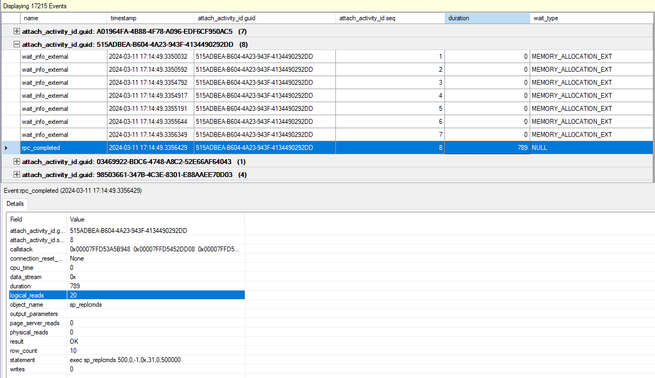Click the Displaying 17215 Events status text
655x378 pixels.
point(35,6)
